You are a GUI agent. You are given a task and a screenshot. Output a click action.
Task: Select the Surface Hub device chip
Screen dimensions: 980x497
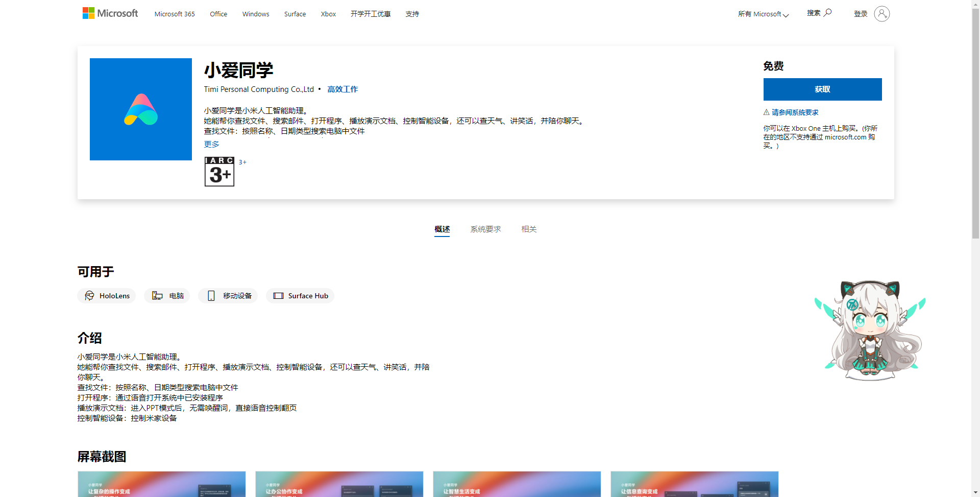coord(300,296)
